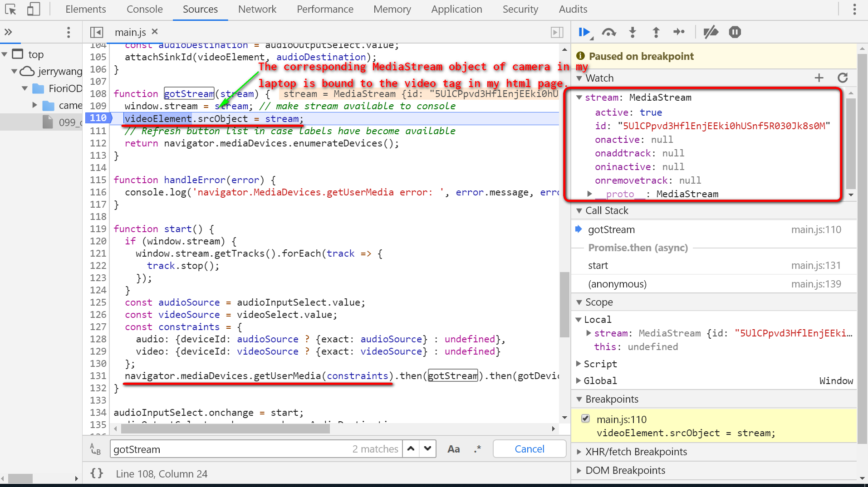Resume script execution
Viewport: 868px width, 487px height.
pos(584,32)
